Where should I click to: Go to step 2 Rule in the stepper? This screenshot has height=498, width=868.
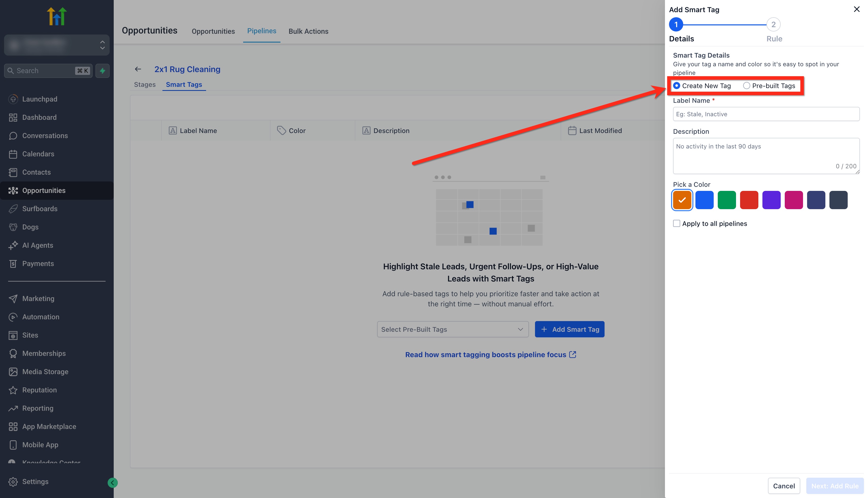click(773, 25)
